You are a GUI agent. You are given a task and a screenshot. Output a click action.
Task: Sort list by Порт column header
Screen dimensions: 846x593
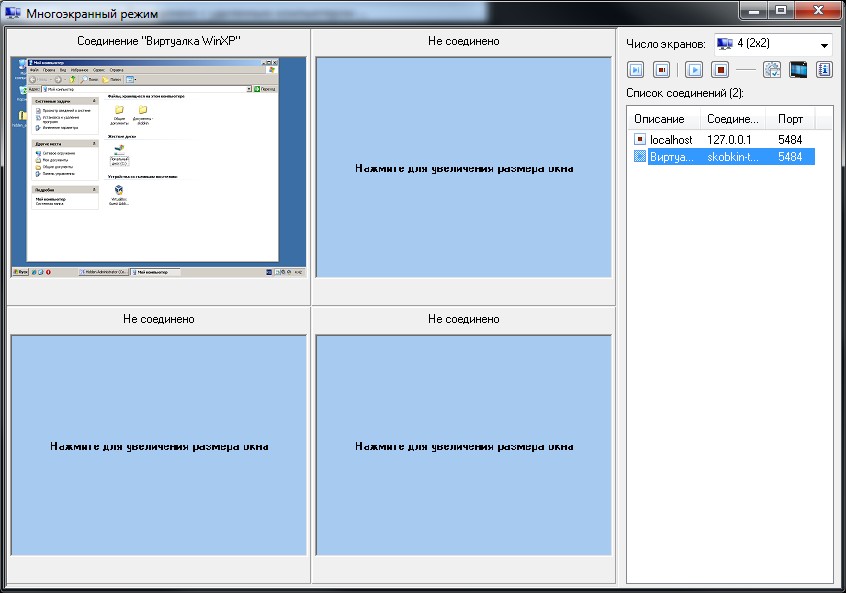pos(790,119)
